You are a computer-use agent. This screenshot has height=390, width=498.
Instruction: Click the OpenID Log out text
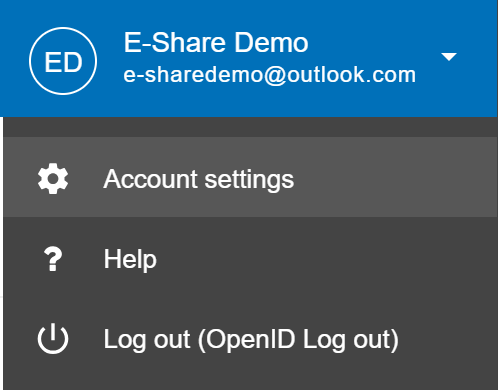point(298,340)
